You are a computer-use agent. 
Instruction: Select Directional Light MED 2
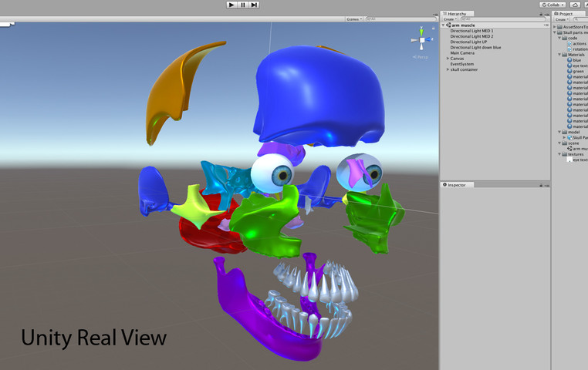(471, 36)
